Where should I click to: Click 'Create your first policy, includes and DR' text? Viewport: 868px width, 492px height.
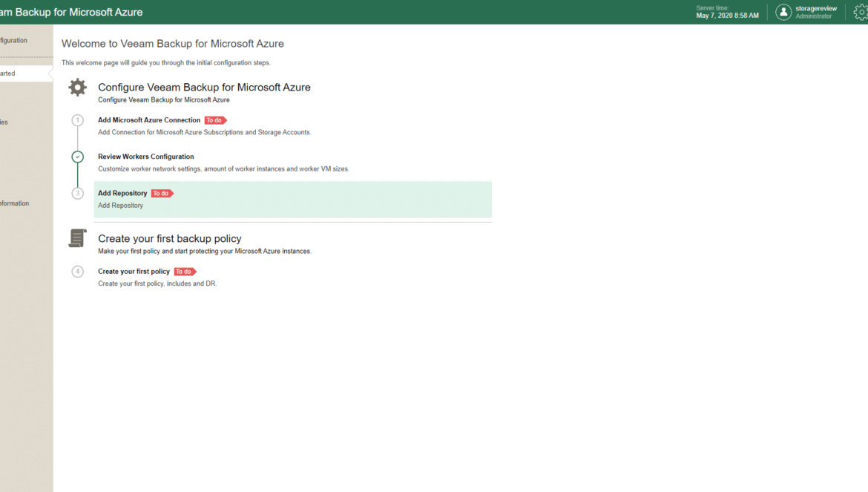point(157,283)
